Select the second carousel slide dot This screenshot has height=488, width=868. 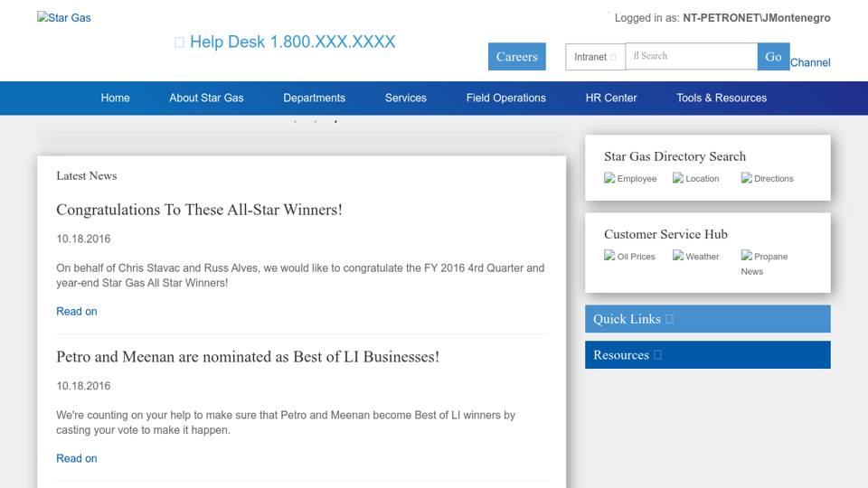tap(316, 122)
